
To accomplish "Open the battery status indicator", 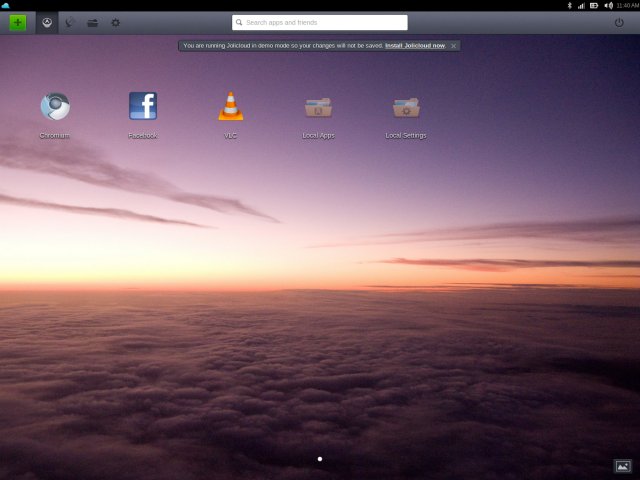I will (594, 5).
